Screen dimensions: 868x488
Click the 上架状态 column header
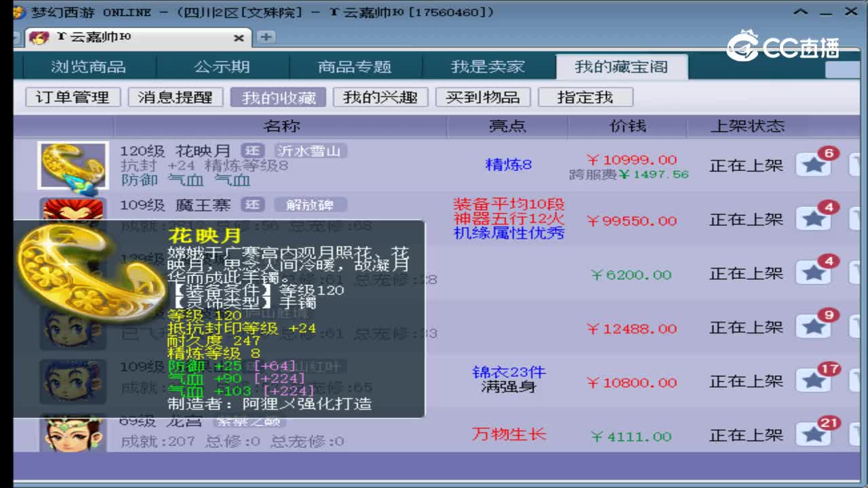pyautogui.click(x=747, y=126)
